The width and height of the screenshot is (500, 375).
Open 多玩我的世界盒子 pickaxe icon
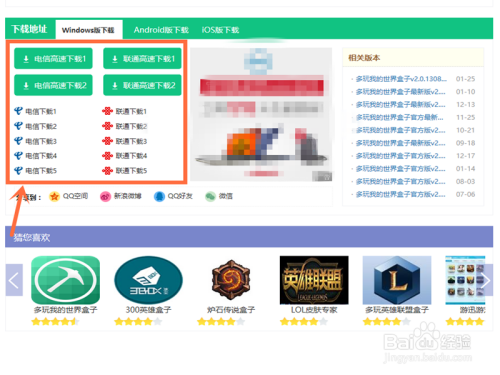click(x=66, y=280)
